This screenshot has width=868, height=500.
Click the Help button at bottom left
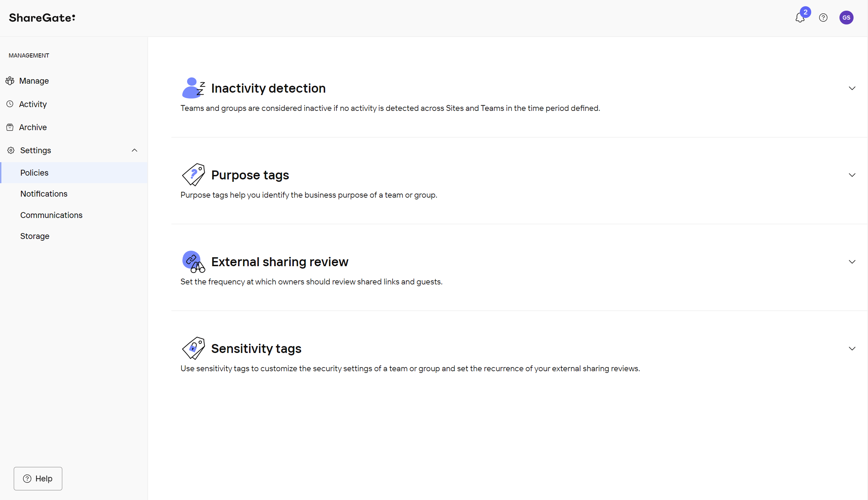[x=37, y=478]
